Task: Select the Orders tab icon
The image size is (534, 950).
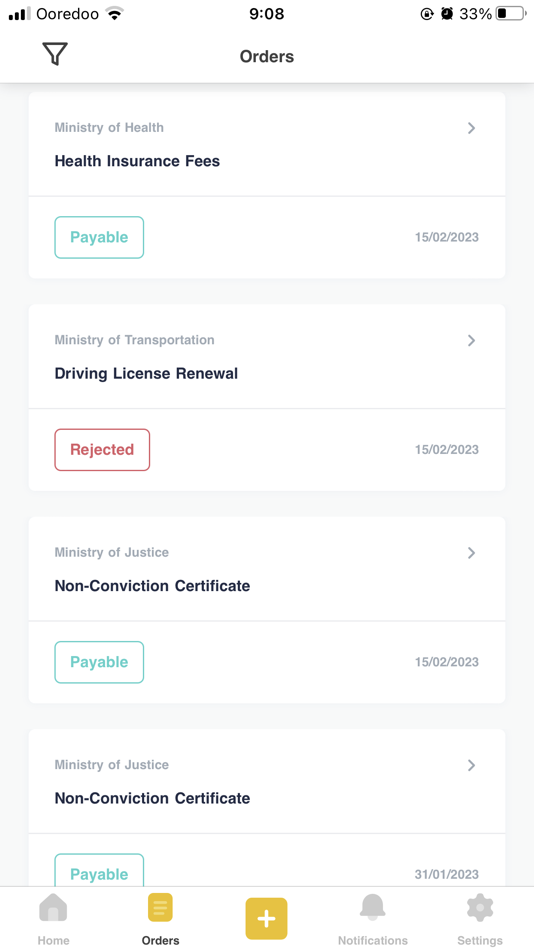Action: pyautogui.click(x=160, y=908)
